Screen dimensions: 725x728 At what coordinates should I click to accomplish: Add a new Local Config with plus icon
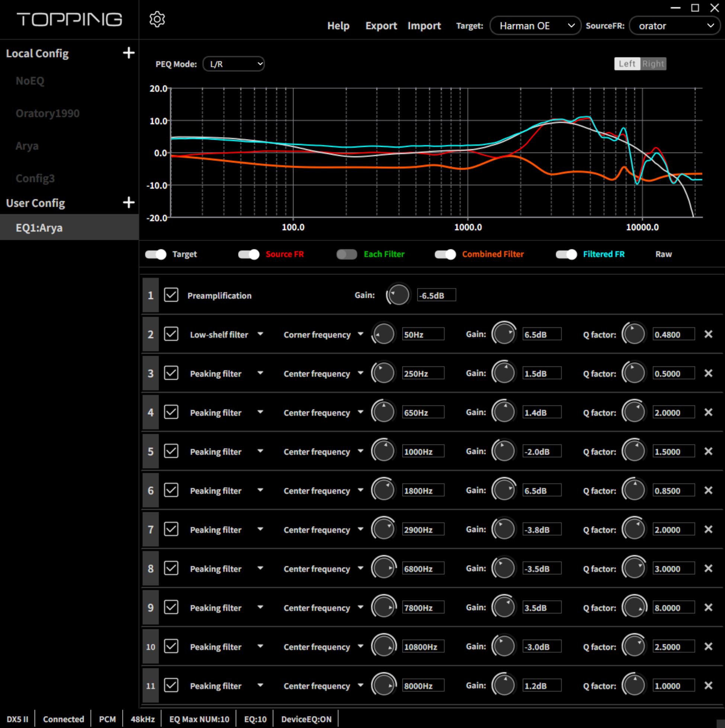pos(129,53)
